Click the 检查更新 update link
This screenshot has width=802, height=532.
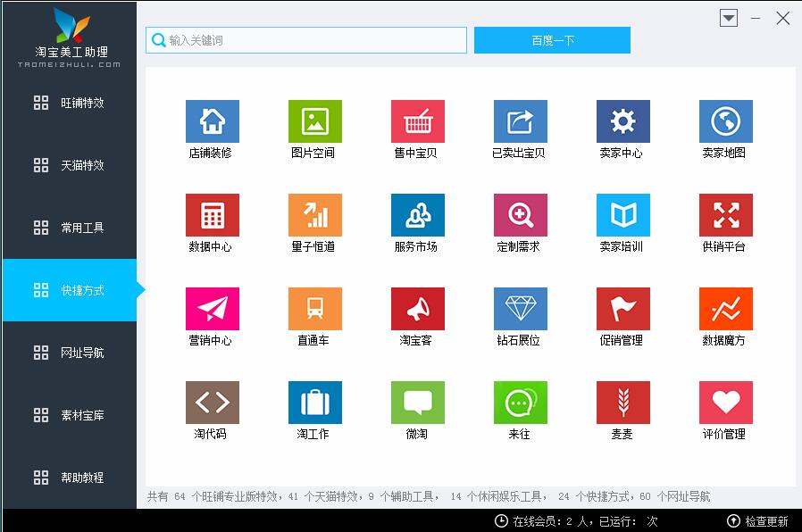757,520
